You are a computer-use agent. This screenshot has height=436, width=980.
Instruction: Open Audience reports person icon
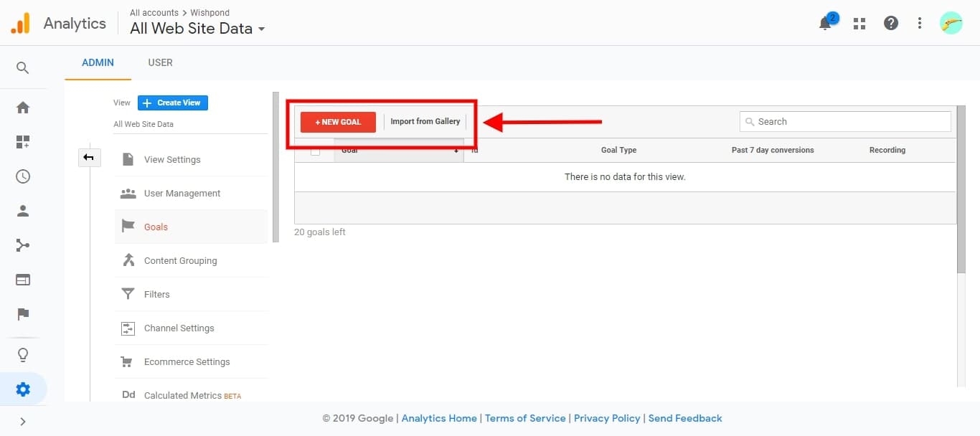[23, 211]
